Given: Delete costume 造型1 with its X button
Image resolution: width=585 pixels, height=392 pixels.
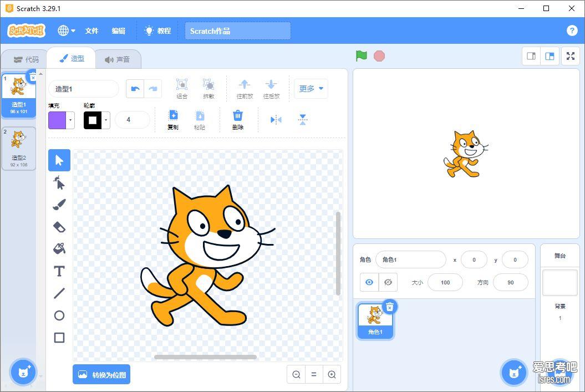Looking at the screenshot, I should click(x=33, y=78).
